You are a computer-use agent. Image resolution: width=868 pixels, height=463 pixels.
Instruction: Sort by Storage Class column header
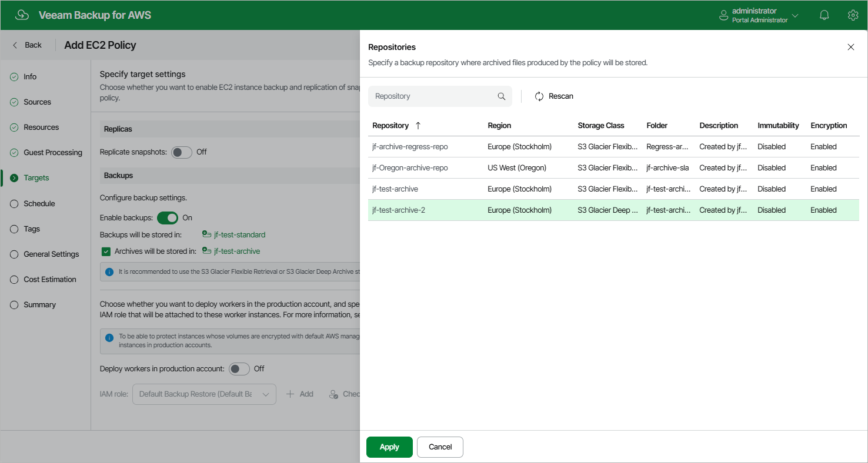pyautogui.click(x=601, y=125)
